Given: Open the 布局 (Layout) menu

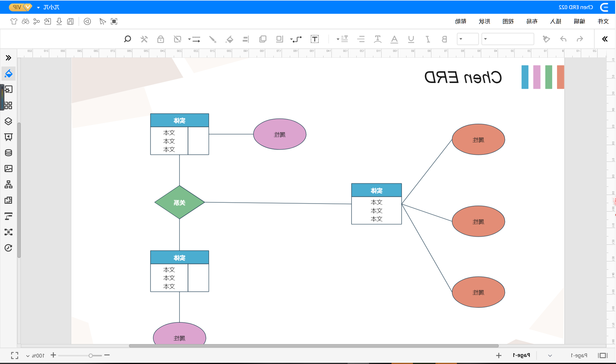Looking at the screenshot, I should (532, 21).
